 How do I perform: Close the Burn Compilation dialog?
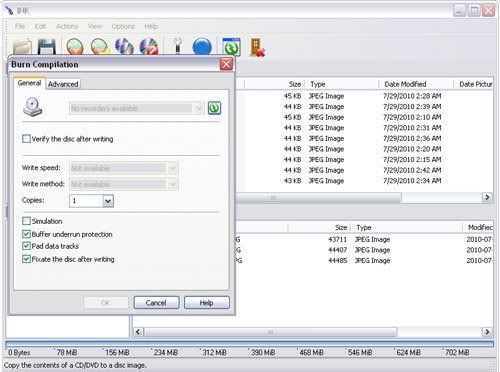tap(226, 64)
